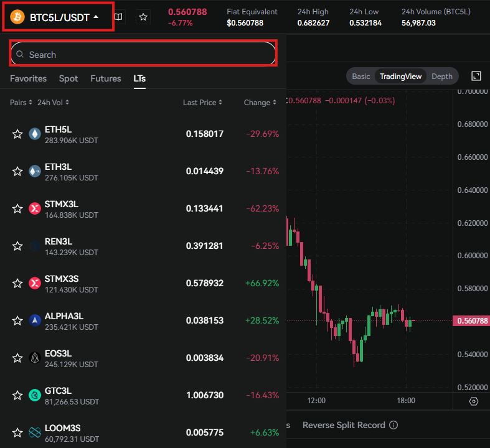490x448 pixels.
Task: Favorite EOS3L with its star
Action: 17,358
